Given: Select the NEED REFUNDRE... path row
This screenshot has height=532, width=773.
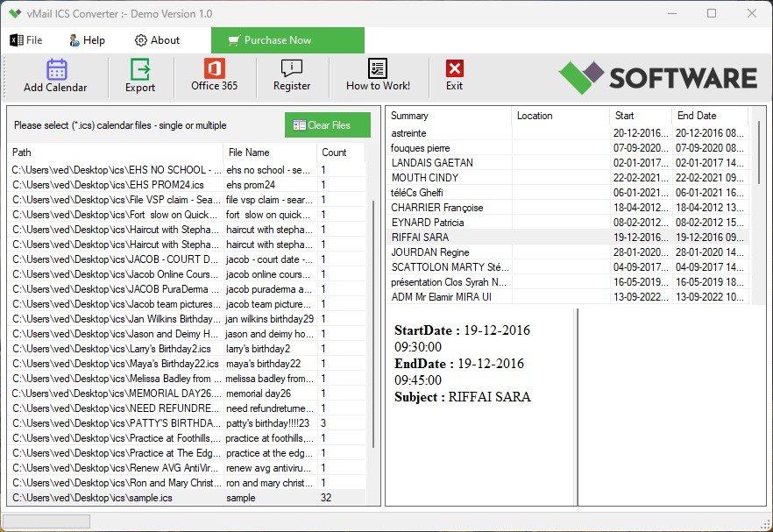Looking at the screenshot, I should click(187, 408).
